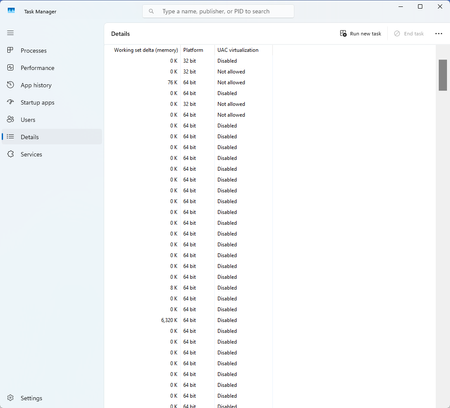
Task: Open the Processes page icon
Action: point(10,50)
